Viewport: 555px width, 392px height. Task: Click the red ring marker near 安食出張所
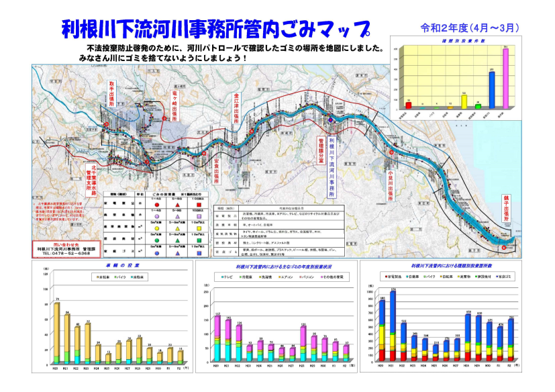click(x=204, y=153)
